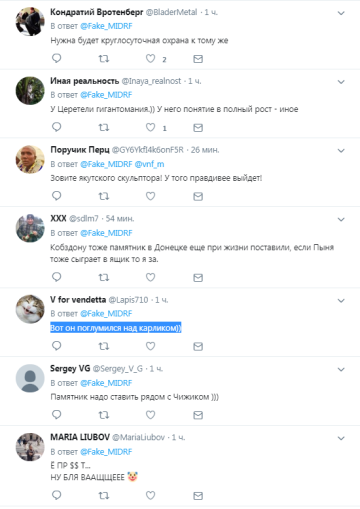Expand options chevron on Поручик Перц's tweet
Viewport: 360px width, 509px height.
click(341, 151)
